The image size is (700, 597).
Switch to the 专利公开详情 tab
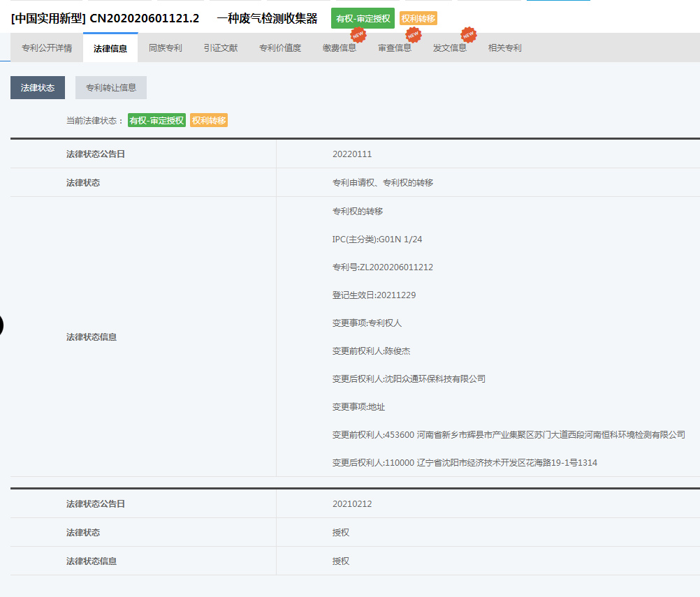(x=47, y=48)
